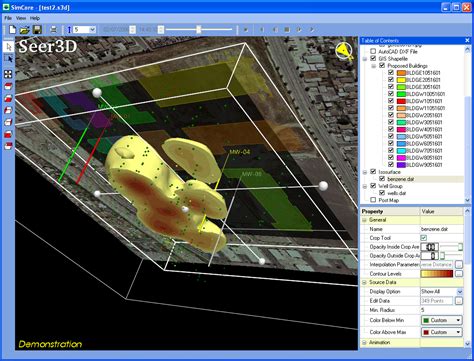
Task: Toggle the Crop Tool property checkbox
Action: tap(424, 238)
